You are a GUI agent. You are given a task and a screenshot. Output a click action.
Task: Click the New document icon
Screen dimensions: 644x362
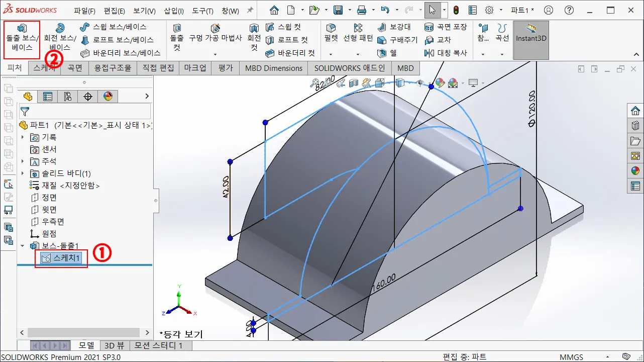pyautogui.click(x=291, y=10)
